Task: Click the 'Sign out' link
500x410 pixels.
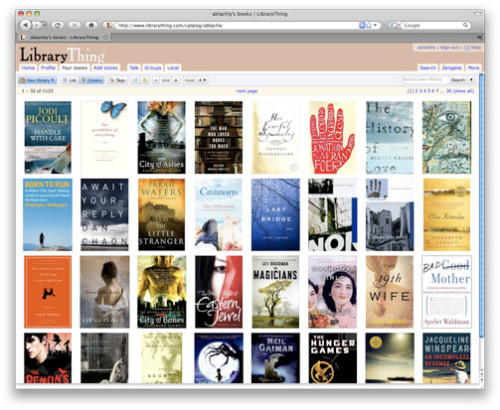Action: click(x=449, y=48)
